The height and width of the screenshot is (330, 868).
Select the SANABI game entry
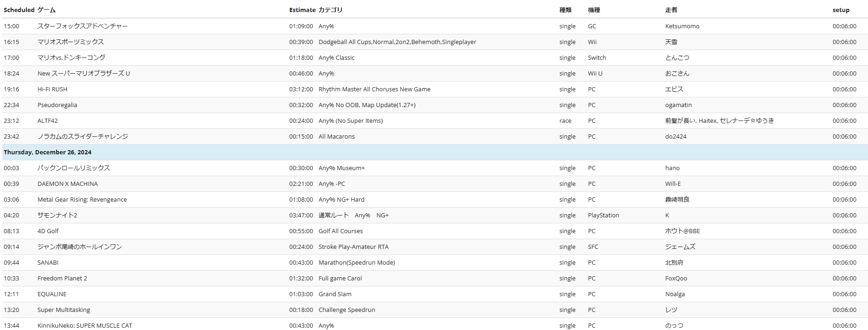48,263
